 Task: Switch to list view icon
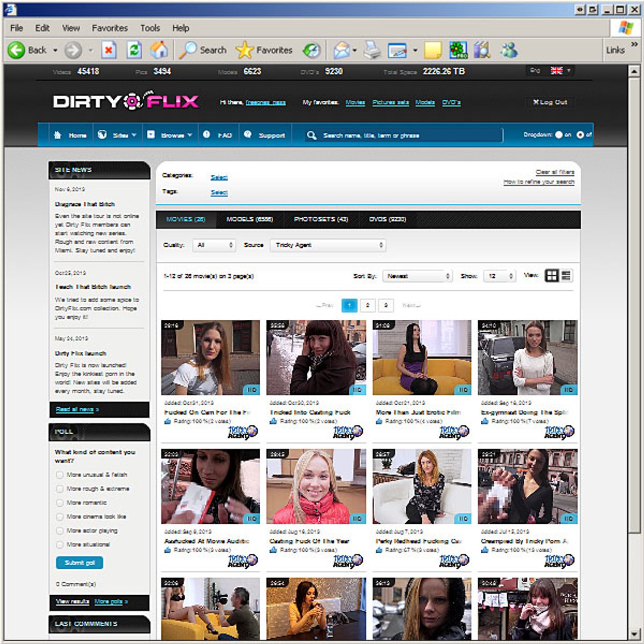point(566,276)
